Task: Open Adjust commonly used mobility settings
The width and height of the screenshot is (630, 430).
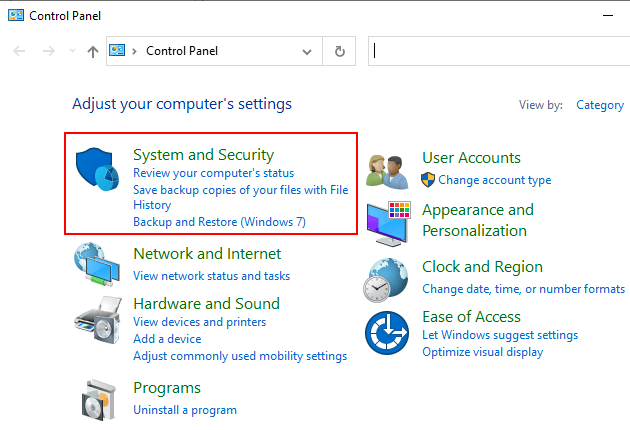Action: (x=240, y=356)
